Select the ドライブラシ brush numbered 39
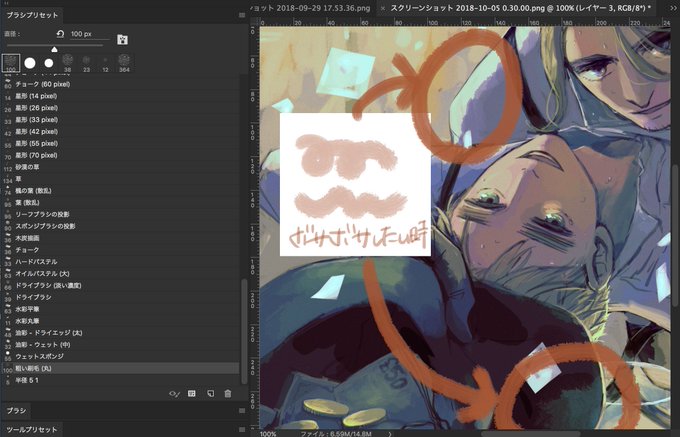This screenshot has width=680, height=437. (x=121, y=297)
